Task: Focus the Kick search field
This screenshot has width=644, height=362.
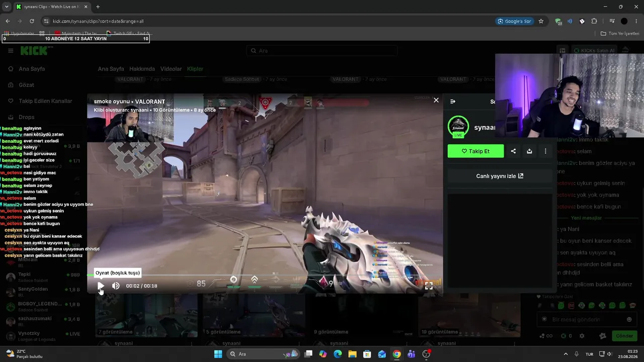Action: click(322, 51)
